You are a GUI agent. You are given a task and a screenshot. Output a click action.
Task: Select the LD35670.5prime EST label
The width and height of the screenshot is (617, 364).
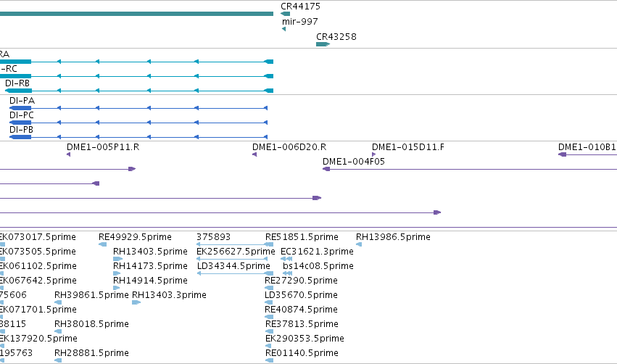coord(301,295)
